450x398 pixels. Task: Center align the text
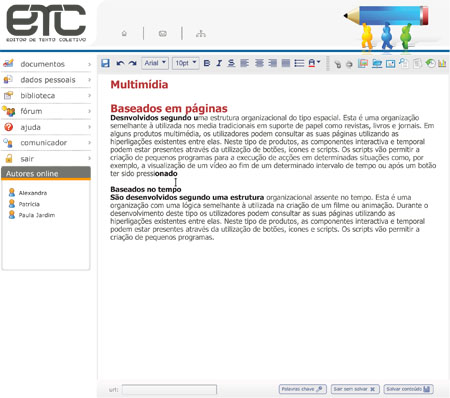pyautogui.click(x=259, y=63)
